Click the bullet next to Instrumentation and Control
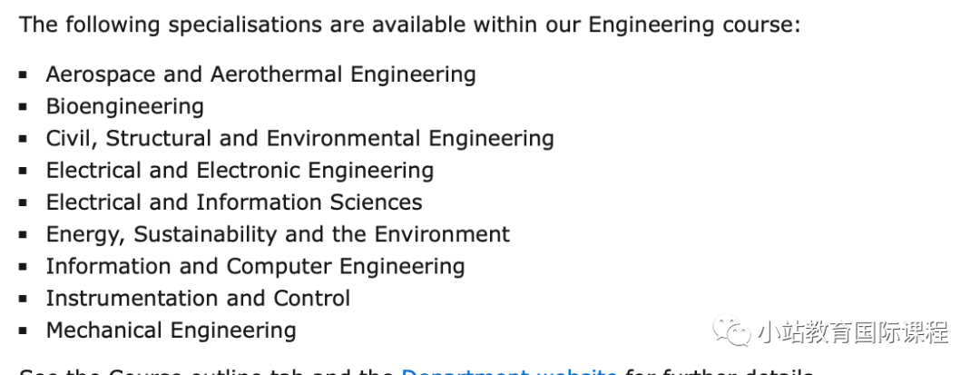The height and width of the screenshot is (375, 980). tap(23, 299)
